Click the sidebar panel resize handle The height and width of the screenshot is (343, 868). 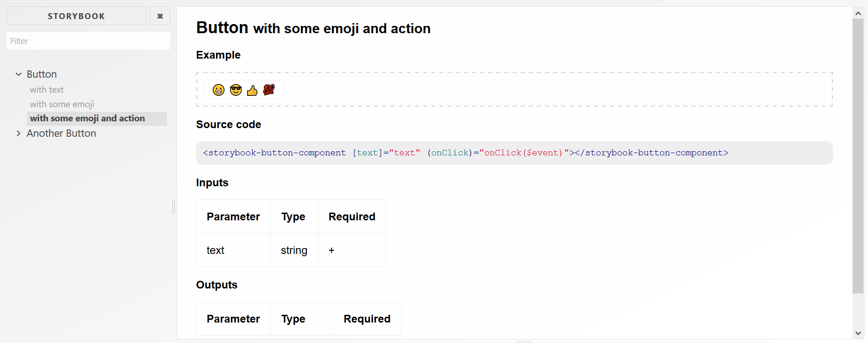173,207
